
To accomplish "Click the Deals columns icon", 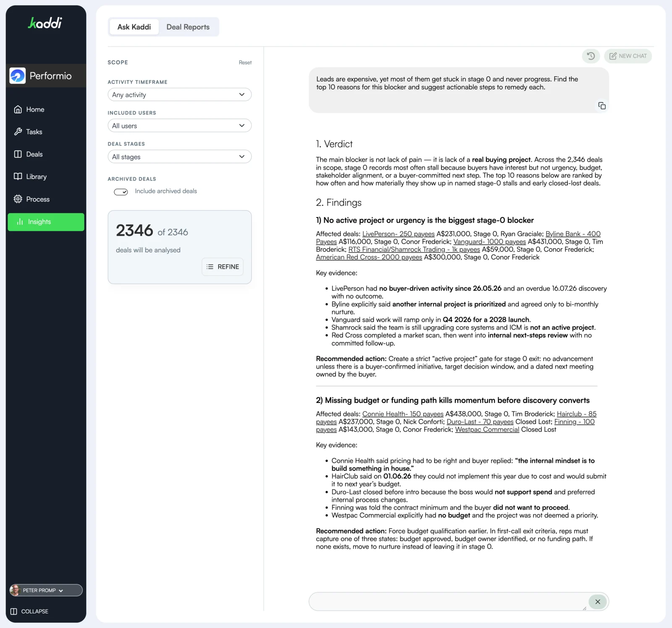I will (x=18, y=154).
